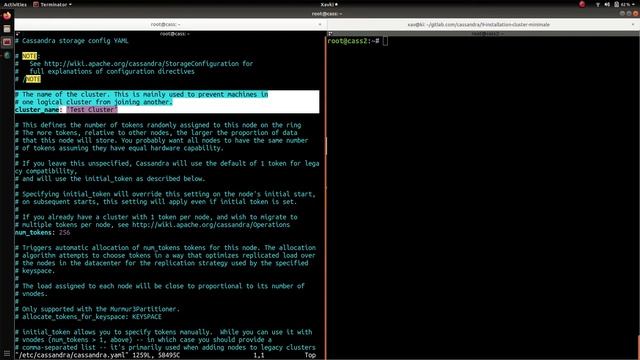Click the left pane root@cass titlebar
The height and width of the screenshot is (360, 640).
tap(174, 34)
